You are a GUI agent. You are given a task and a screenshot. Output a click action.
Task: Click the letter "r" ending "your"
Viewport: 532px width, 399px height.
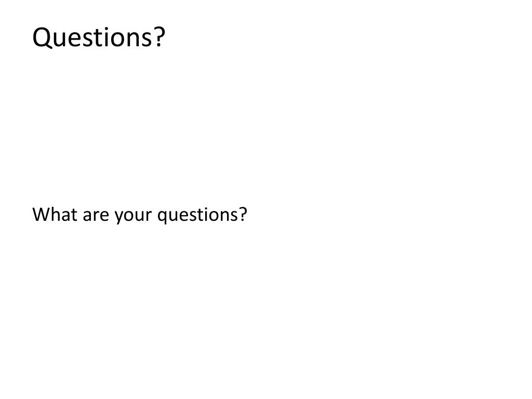click(149, 217)
